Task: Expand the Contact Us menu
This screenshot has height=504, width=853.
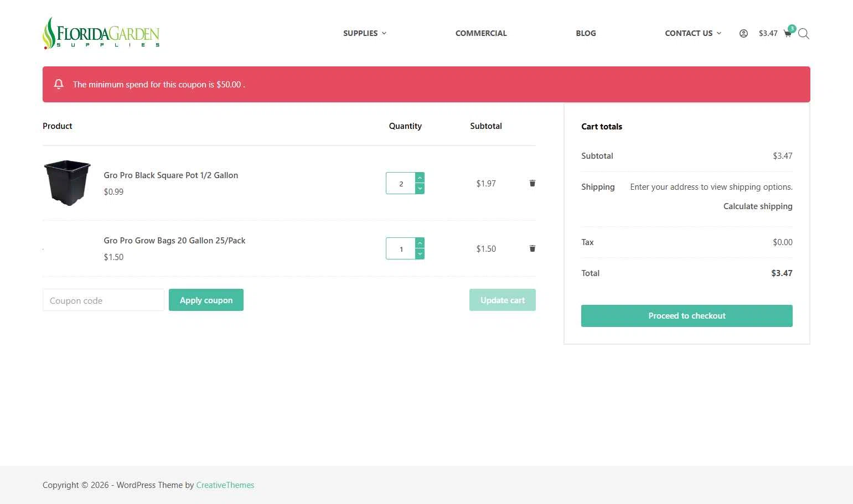Action: coord(693,33)
